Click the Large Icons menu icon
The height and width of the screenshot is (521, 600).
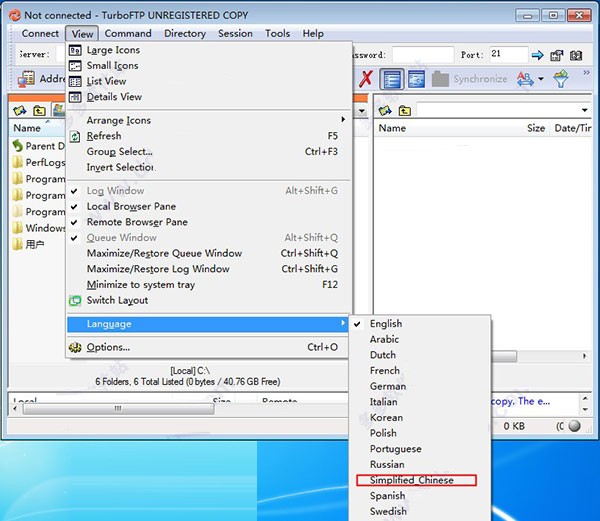tap(75, 50)
